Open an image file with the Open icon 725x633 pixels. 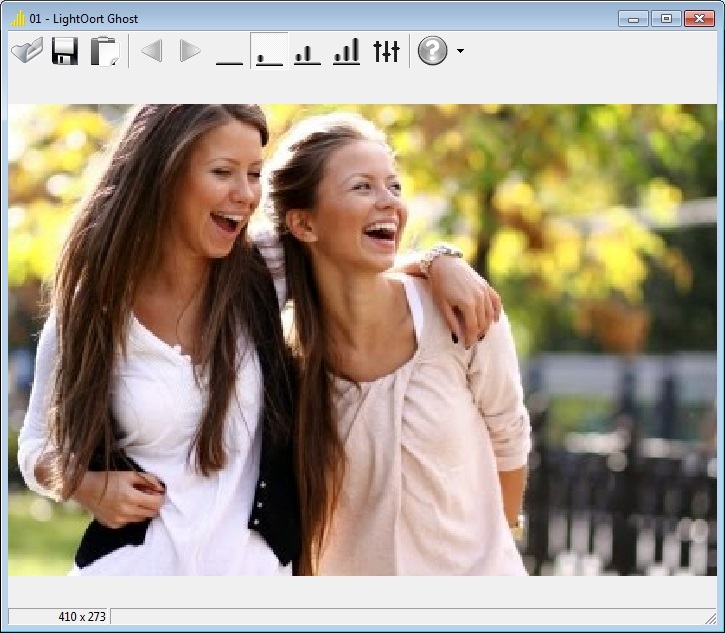pos(27,50)
